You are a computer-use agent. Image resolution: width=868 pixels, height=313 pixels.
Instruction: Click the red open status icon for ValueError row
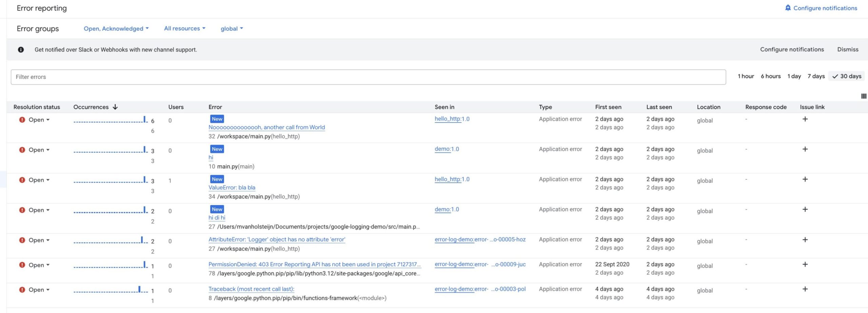22,180
